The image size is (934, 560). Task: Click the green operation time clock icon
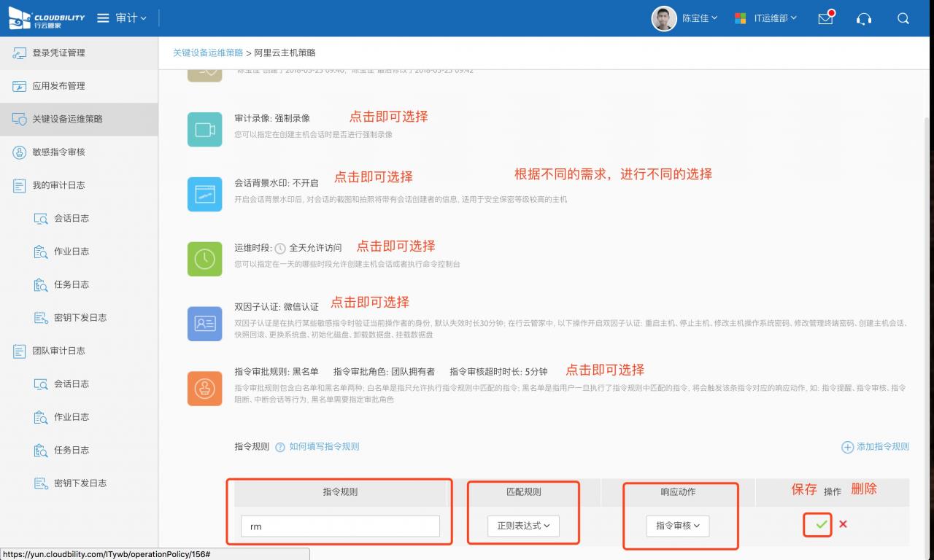204,259
